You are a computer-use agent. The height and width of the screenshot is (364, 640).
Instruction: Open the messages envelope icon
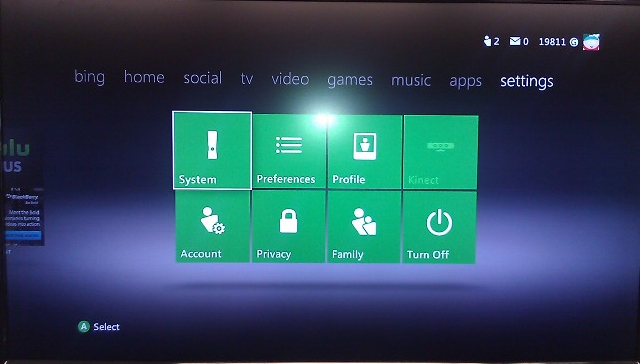coord(515,41)
